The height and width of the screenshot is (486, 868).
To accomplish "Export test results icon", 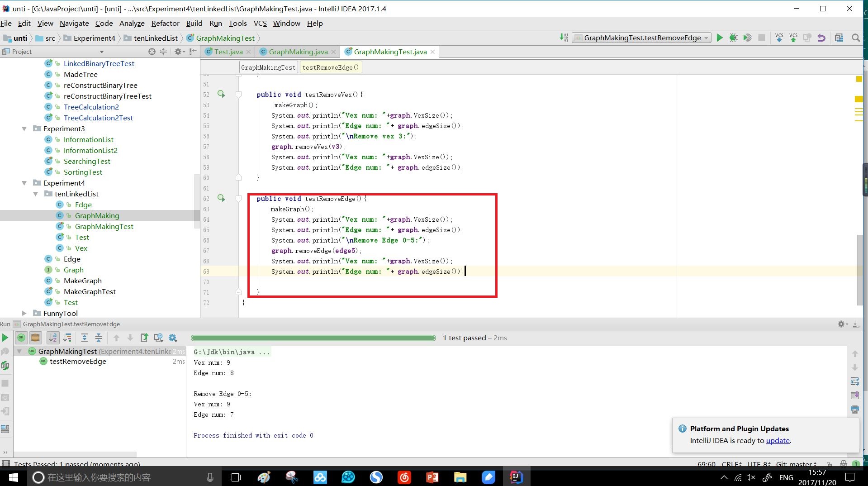I will pos(144,338).
